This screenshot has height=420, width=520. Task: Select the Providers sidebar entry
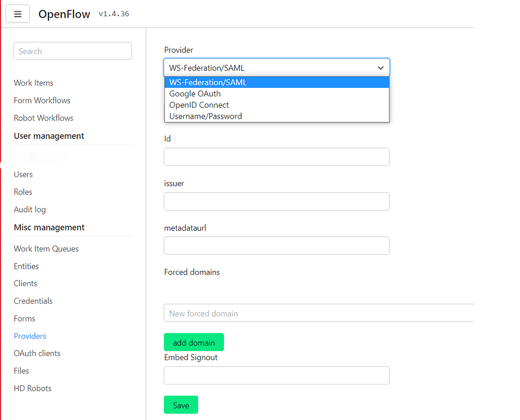click(29, 336)
